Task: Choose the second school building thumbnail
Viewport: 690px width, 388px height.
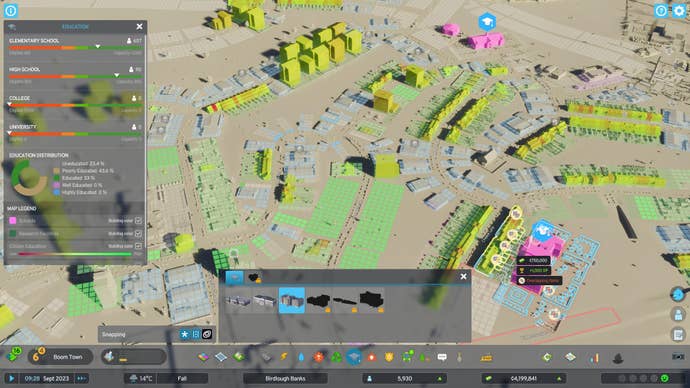Action: pyautogui.click(x=265, y=300)
